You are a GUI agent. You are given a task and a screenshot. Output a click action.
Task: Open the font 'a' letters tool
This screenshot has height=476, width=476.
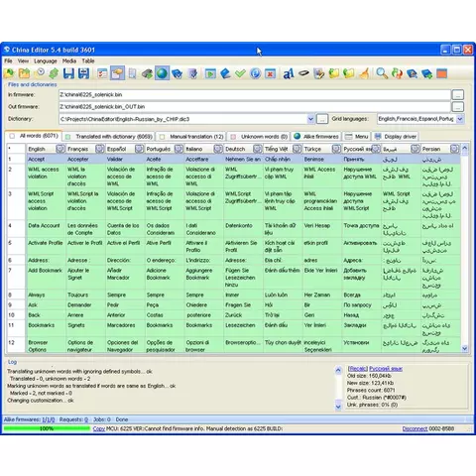[289, 73]
